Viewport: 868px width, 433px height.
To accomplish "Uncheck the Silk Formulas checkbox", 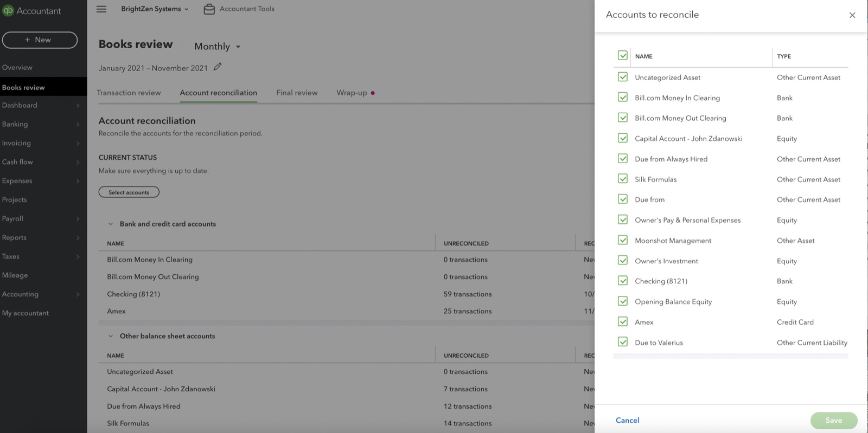I will [623, 179].
